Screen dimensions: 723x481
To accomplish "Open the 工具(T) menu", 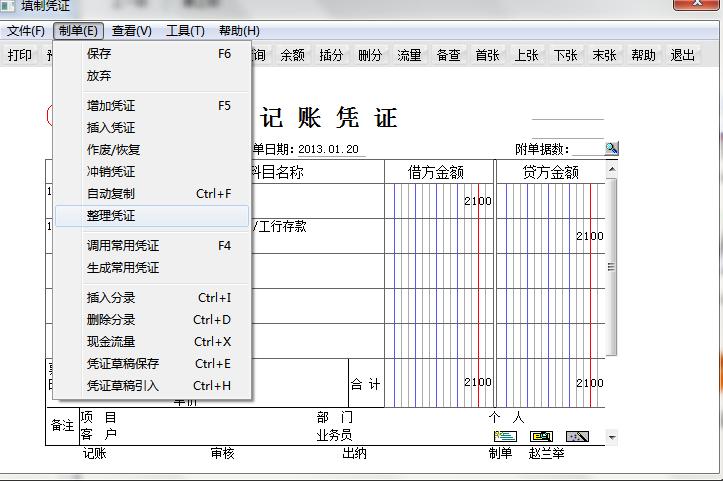I will 185,31.
